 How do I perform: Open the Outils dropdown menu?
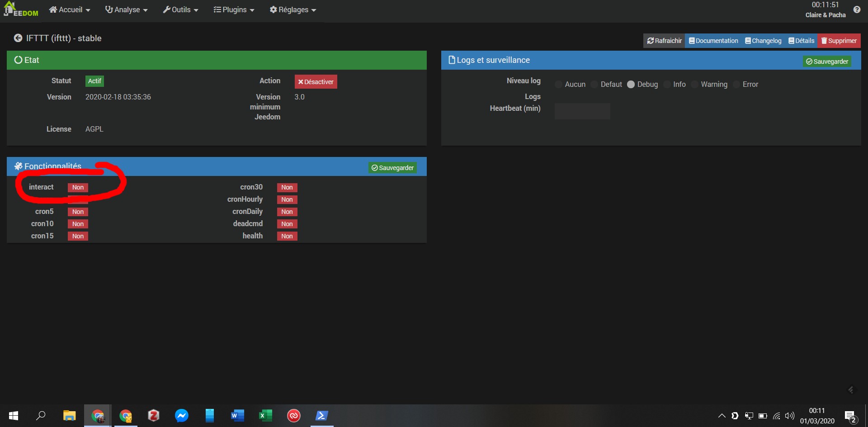(x=181, y=9)
